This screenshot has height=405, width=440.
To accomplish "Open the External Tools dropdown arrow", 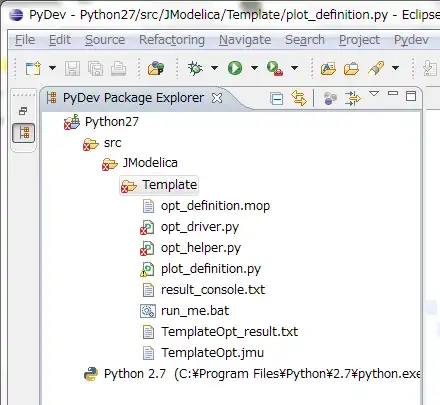I will pos(294,68).
